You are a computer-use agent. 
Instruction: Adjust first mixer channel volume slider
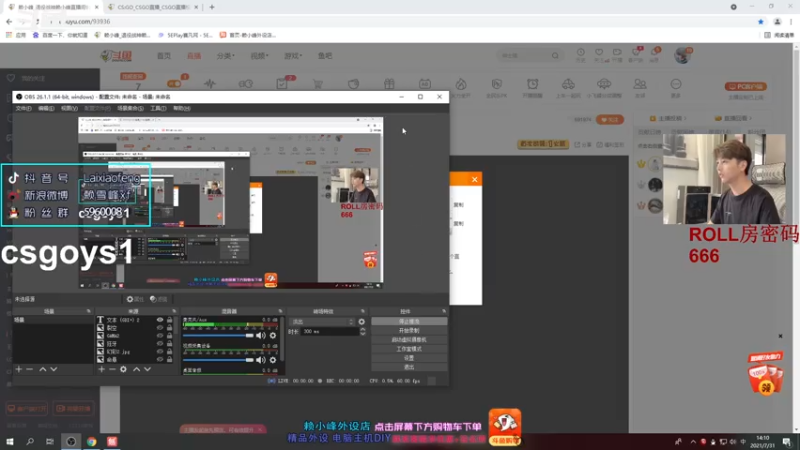point(218,336)
